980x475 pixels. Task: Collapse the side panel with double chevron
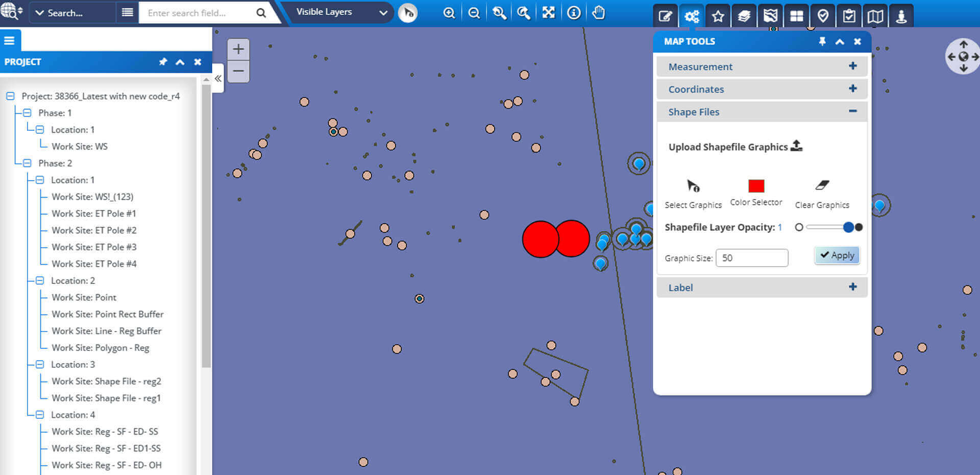(218, 78)
